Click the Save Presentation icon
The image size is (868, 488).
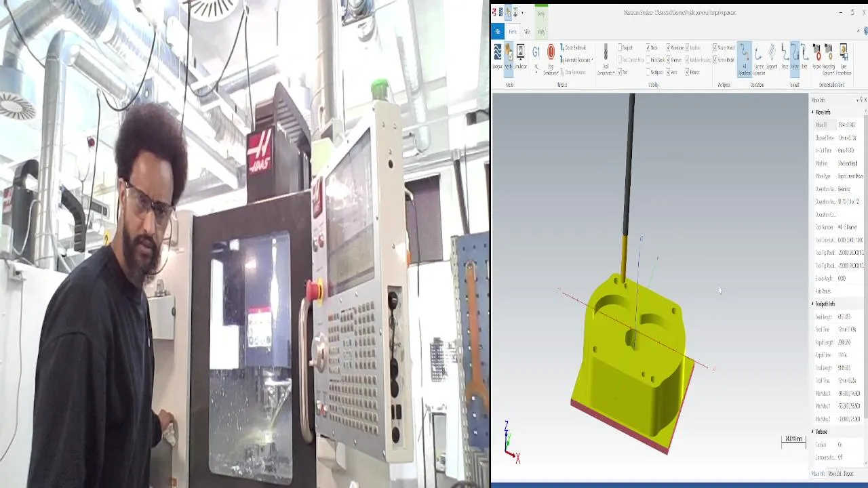(844, 60)
